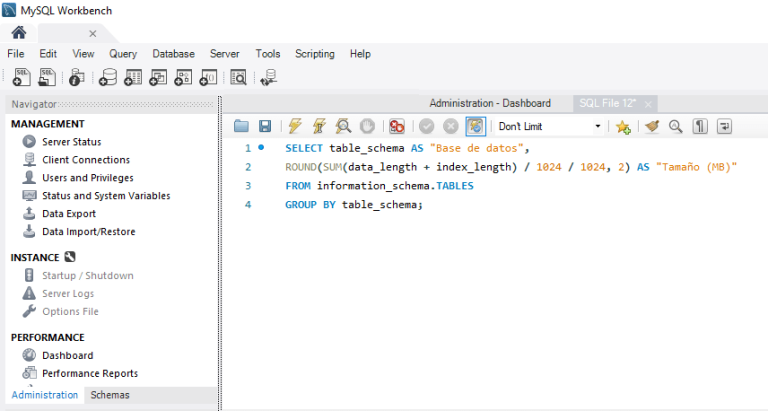Image resolution: width=768 pixels, height=411 pixels.
Task: Close the blank connection tab
Action: [x=93, y=34]
